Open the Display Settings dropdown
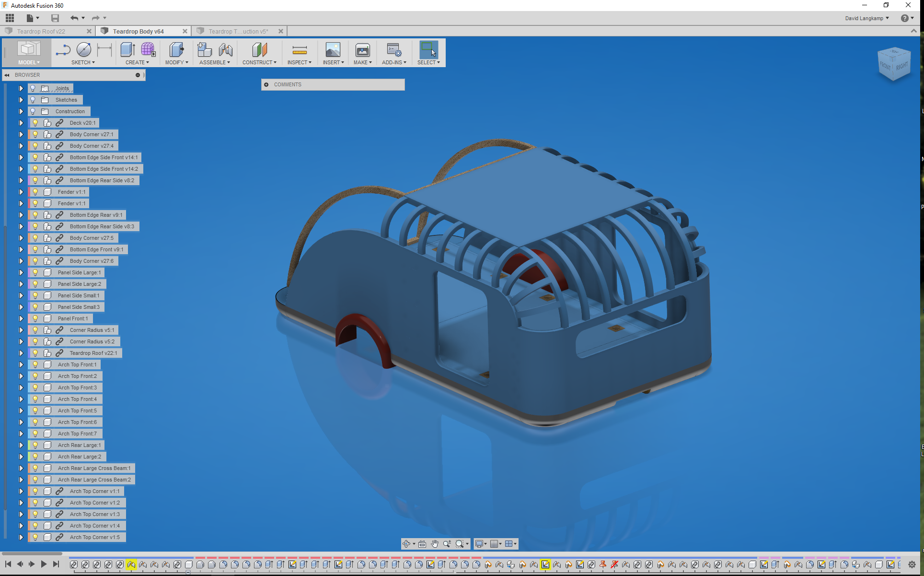The width and height of the screenshot is (924, 576). pyautogui.click(x=481, y=543)
